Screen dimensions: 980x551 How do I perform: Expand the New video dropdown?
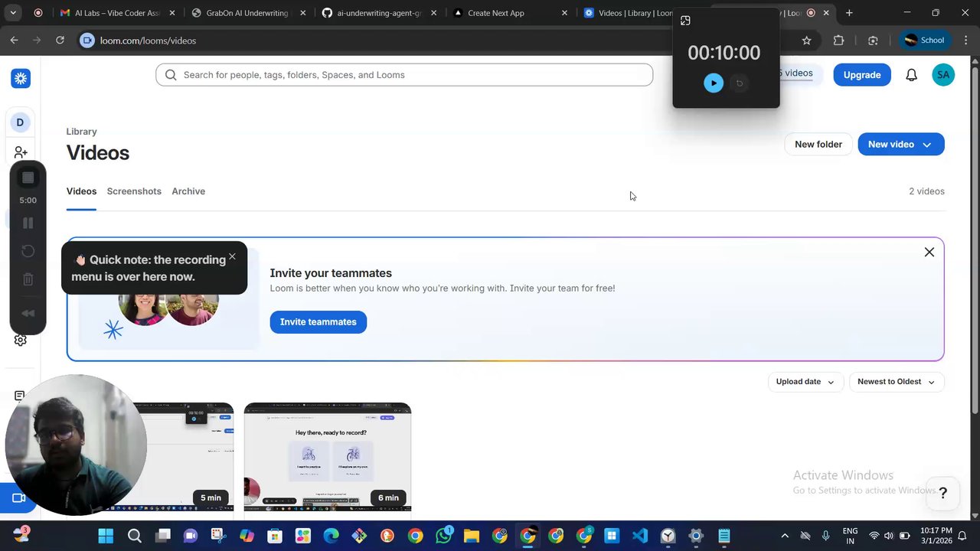click(901, 144)
